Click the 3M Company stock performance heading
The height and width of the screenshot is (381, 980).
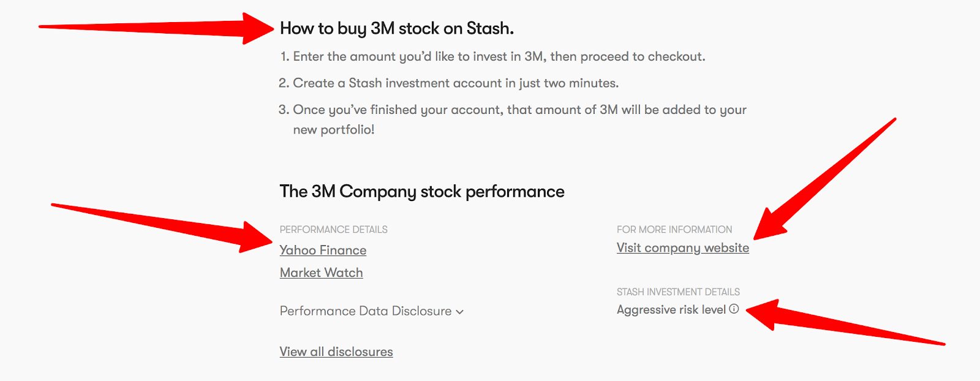coord(422,192)
